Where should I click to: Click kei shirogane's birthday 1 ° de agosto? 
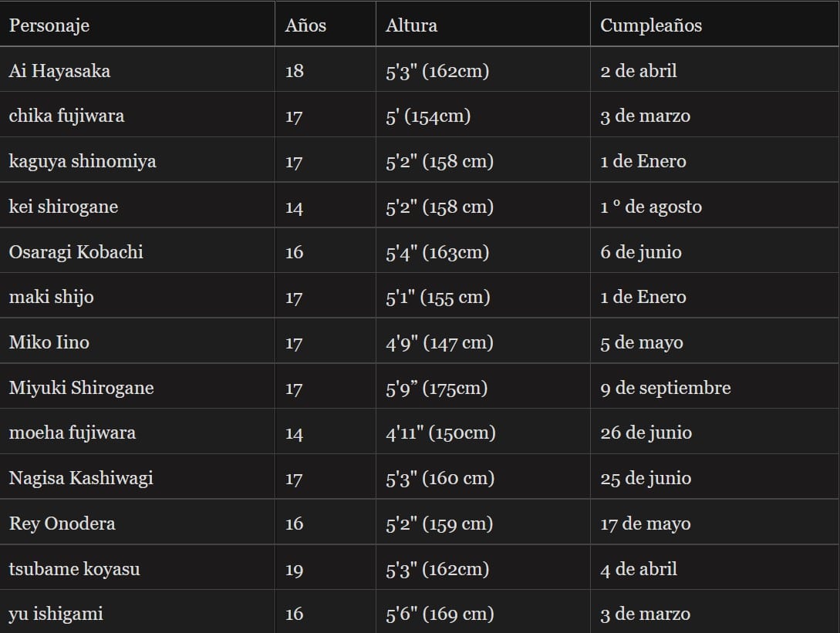tap(651, 207)
